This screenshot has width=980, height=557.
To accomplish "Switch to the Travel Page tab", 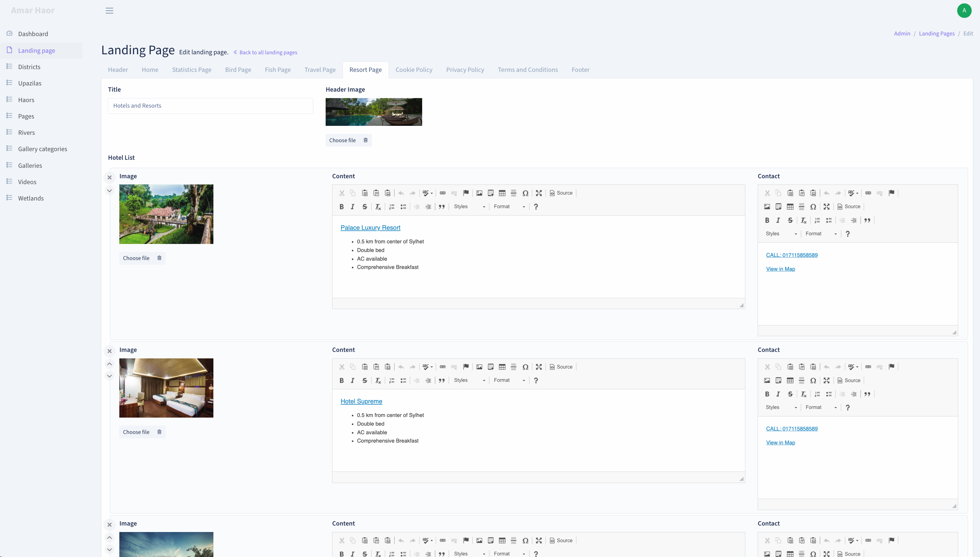I will (x=320, y=70).
